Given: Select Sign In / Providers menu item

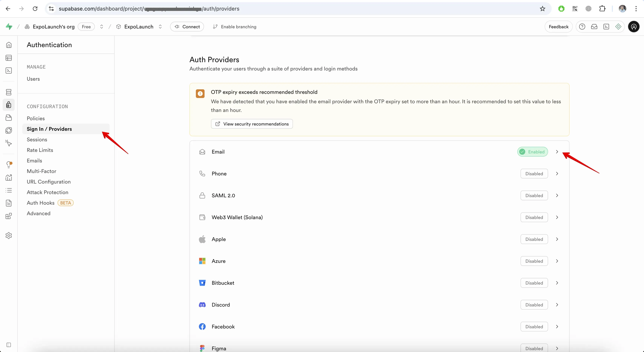Looking at the screenshot, I should pyautogui.click(x=66, y=129).
